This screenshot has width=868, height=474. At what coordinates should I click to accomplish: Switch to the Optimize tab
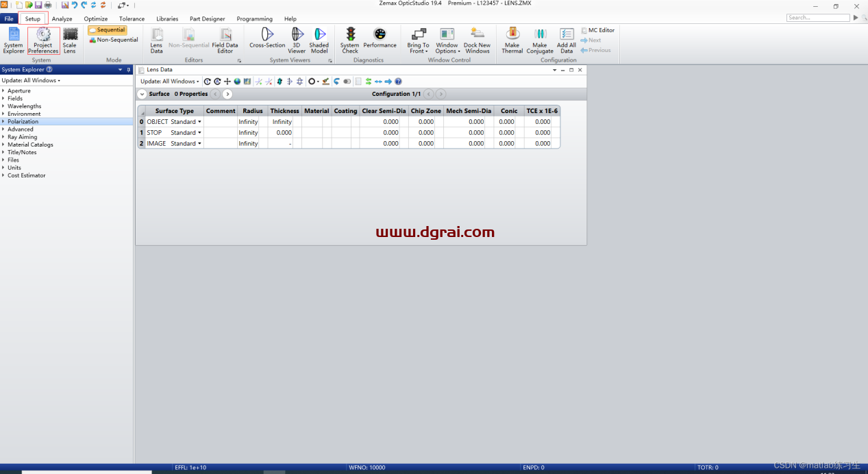click(x=96, y=19)
